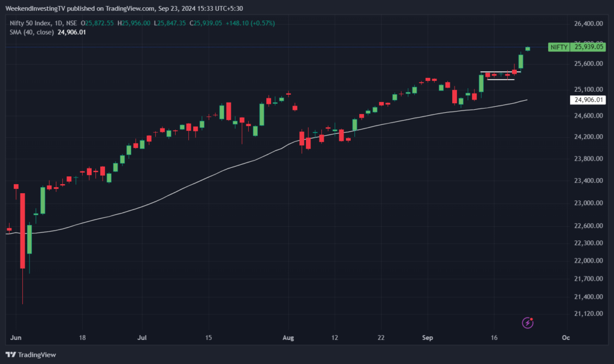Select the Jul label on time axis
This screenshot has height=364, width=614.
click(142, 338)
